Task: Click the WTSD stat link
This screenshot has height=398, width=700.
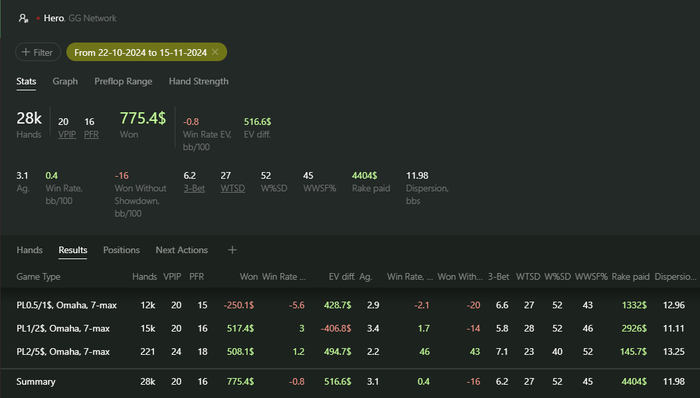Action: point(233,188)
